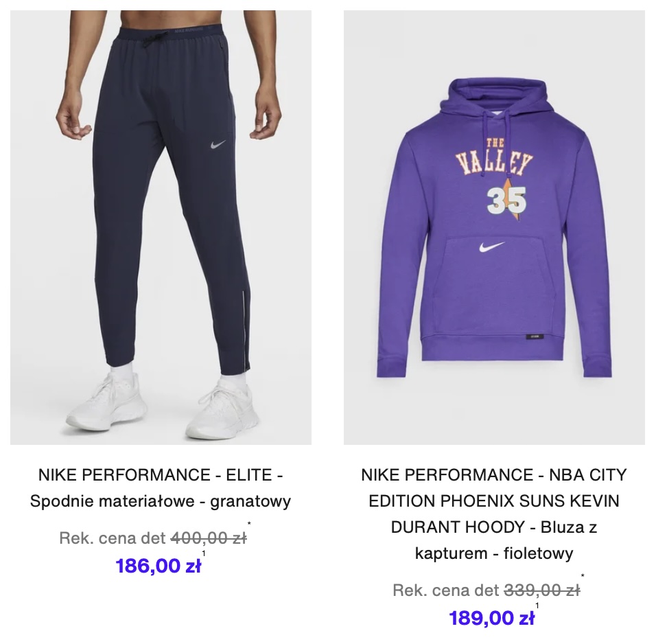Click footnote marker 1 next to 186,00 zł
Screen dimensions: 656x644
click(x=204, y=553)
